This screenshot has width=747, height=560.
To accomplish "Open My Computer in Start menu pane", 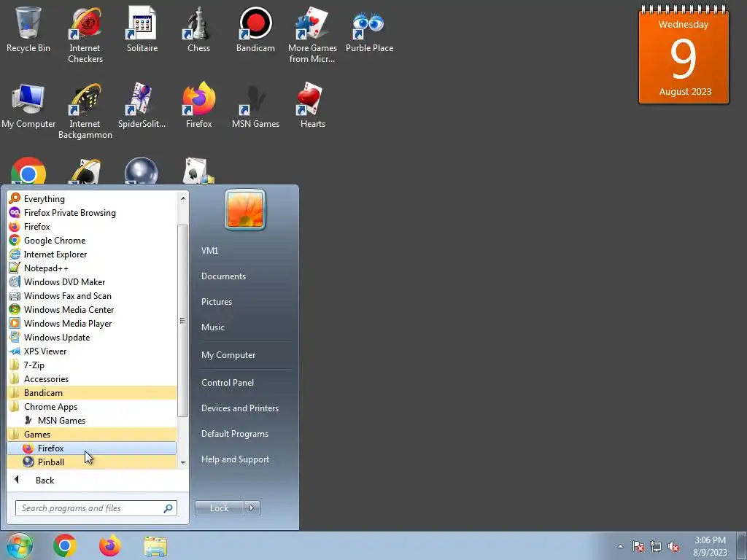I will point(228,355).
